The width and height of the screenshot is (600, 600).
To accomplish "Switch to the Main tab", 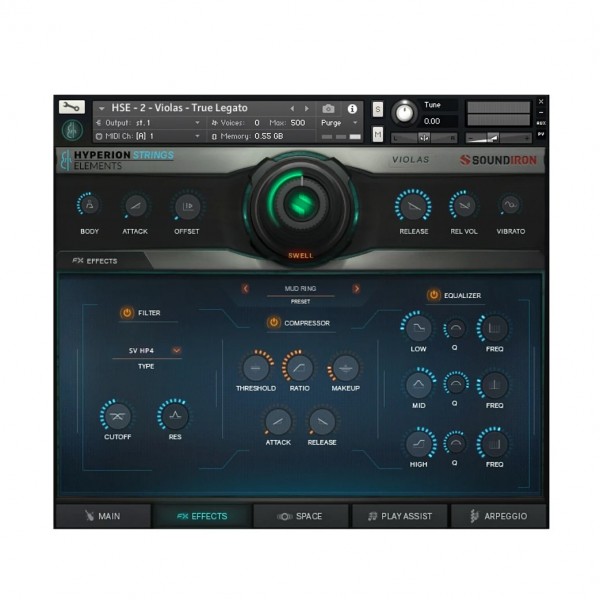I will pos(103,516).
